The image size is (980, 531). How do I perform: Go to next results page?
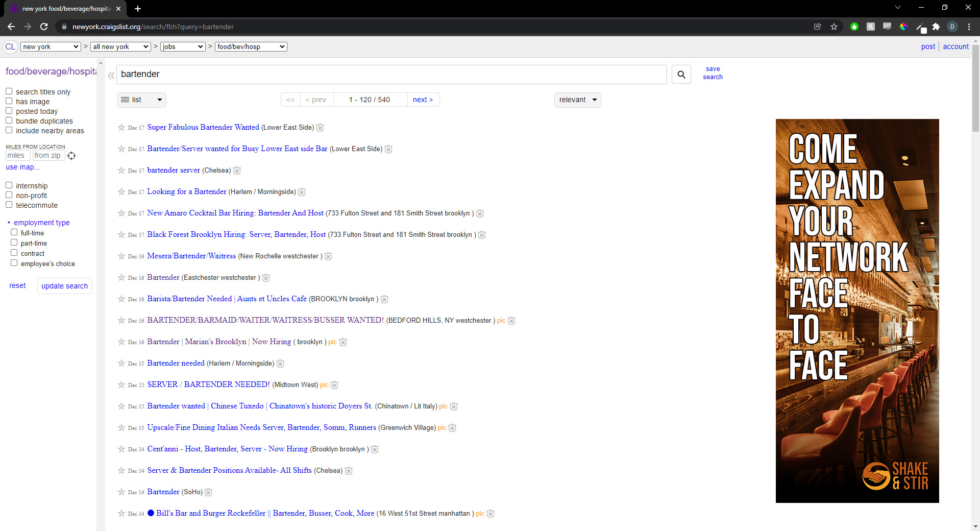pos(423,100)
